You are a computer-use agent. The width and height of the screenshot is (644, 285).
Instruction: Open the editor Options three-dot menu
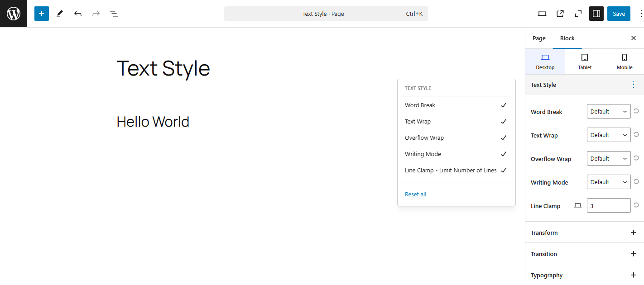pyautogui.click(x=641, y=14)
